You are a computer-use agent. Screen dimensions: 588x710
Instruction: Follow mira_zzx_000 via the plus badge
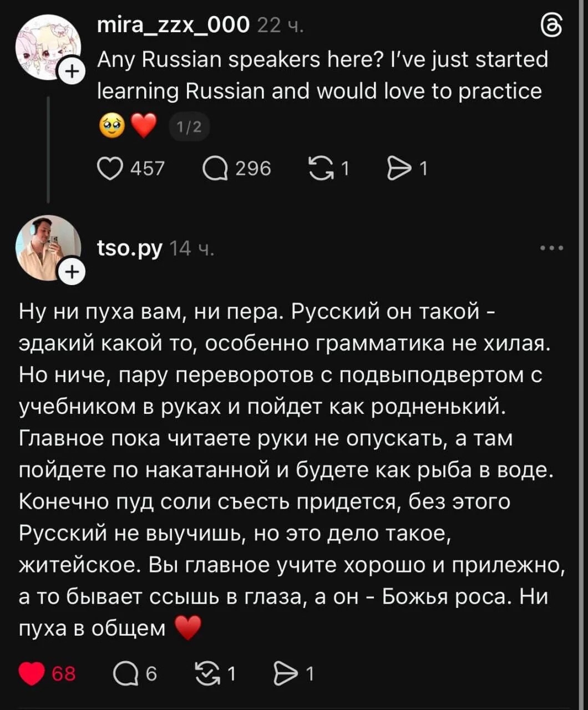pyautogui.click(x=71, y=71)
